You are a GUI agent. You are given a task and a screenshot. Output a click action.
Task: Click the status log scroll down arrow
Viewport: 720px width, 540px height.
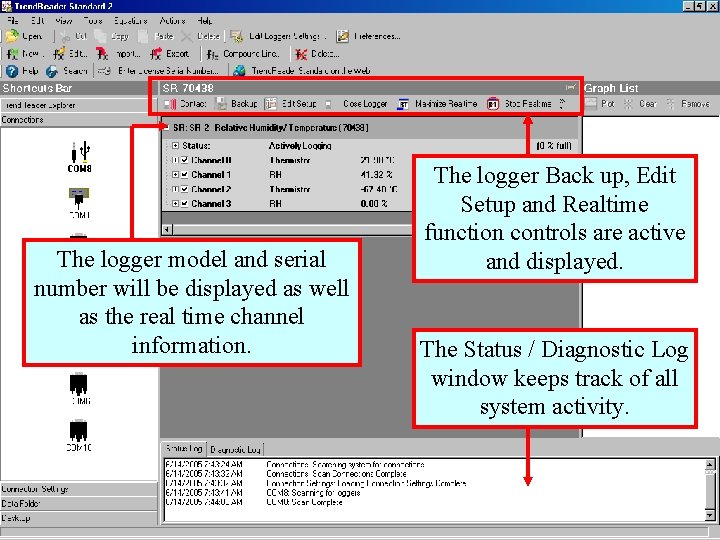[710, 516]
